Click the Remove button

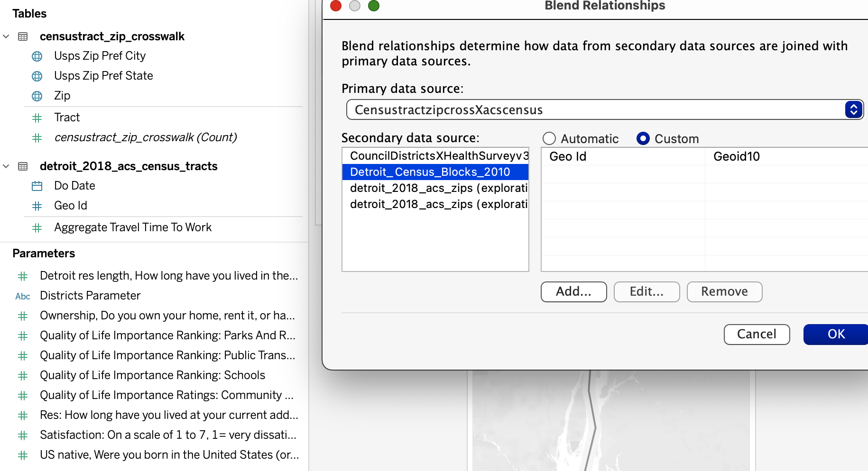tap(724, 291)
